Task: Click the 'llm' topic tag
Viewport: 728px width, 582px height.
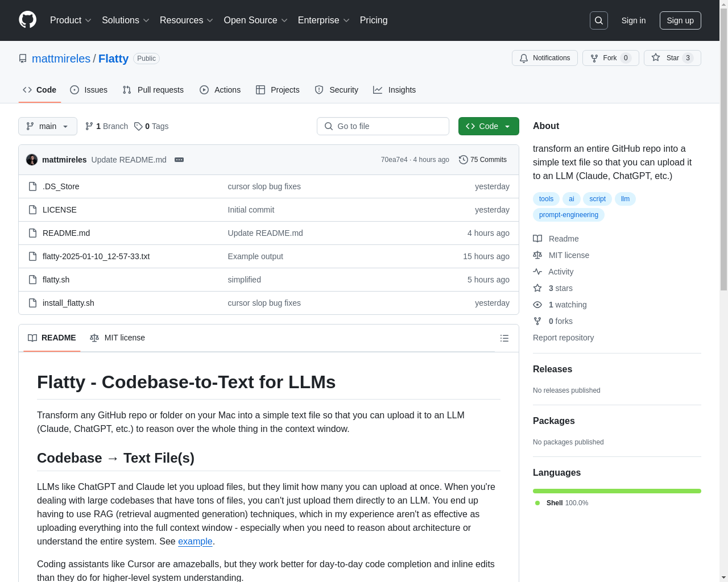Action: click(x=625, y=199)
